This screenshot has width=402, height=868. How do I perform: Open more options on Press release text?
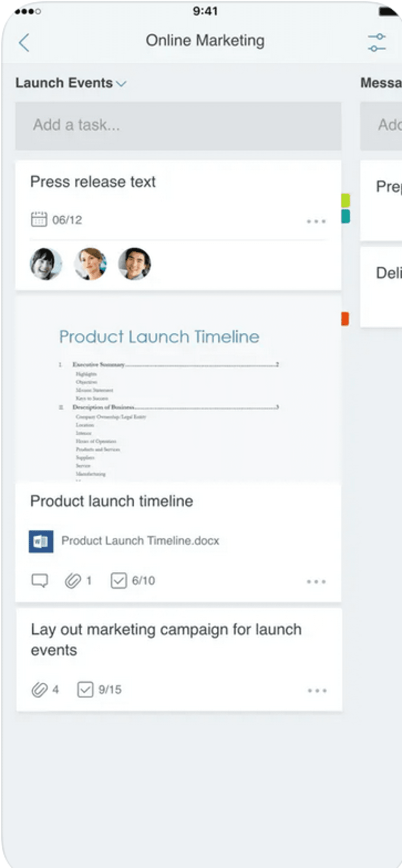(316, 221)
